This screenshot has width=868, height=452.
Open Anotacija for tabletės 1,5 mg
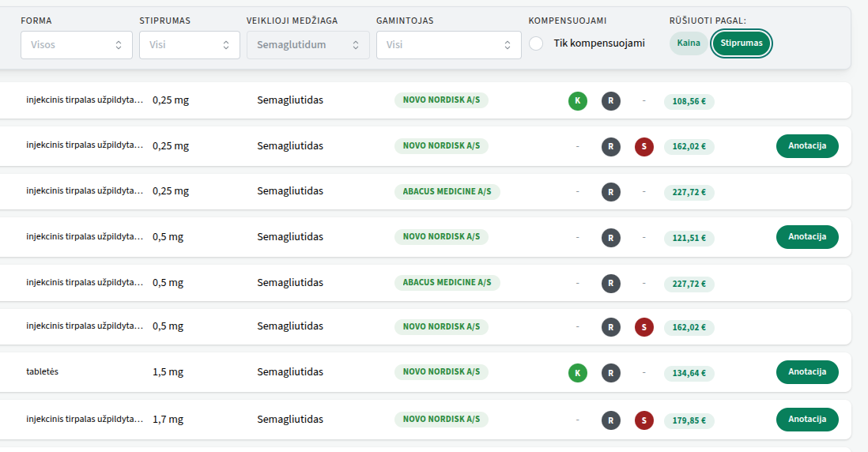click(x=807, y=372)
